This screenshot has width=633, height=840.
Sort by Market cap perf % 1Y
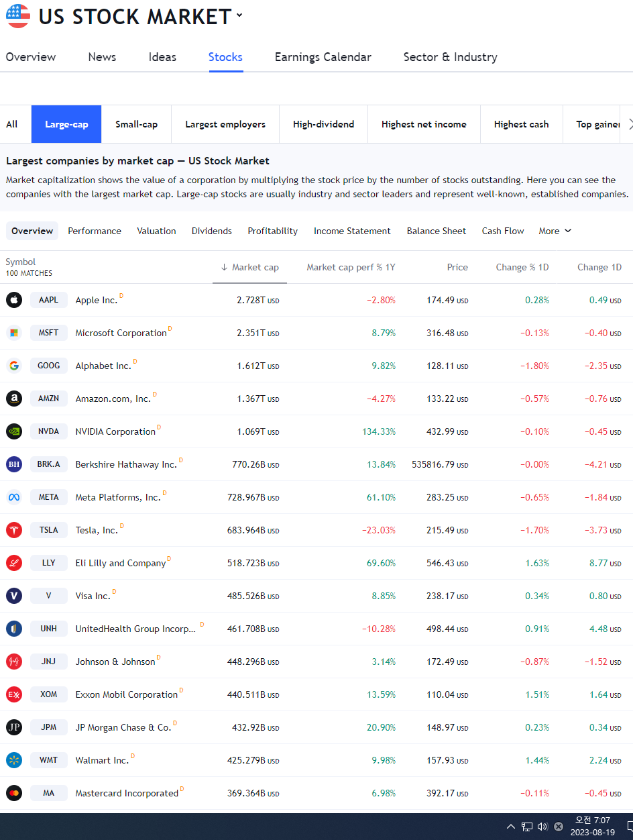(x=351, y=267)
